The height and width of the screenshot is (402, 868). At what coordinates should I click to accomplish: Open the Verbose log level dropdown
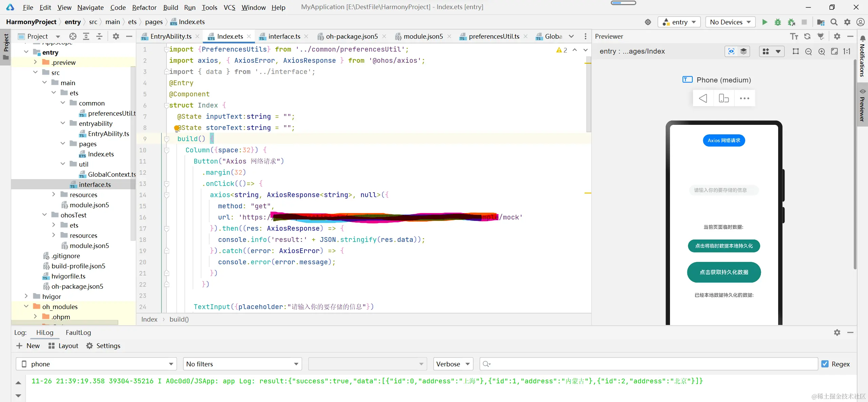453,364
